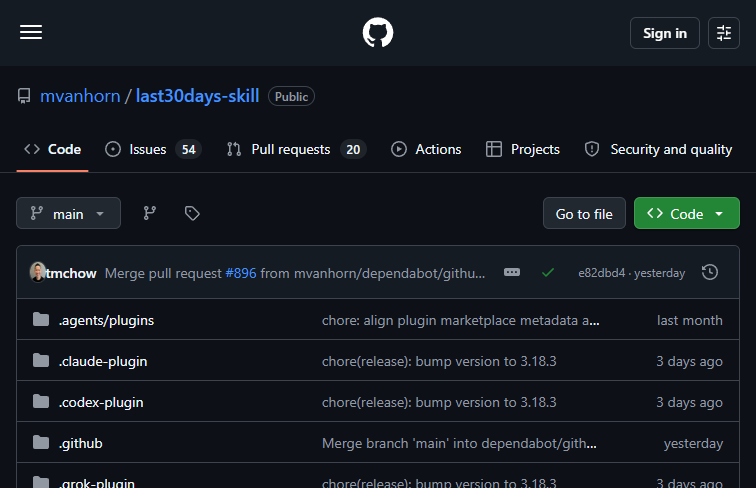756x488 pixels.
Task: Click the Public visibility badge
Action: [x=291, y=96]
